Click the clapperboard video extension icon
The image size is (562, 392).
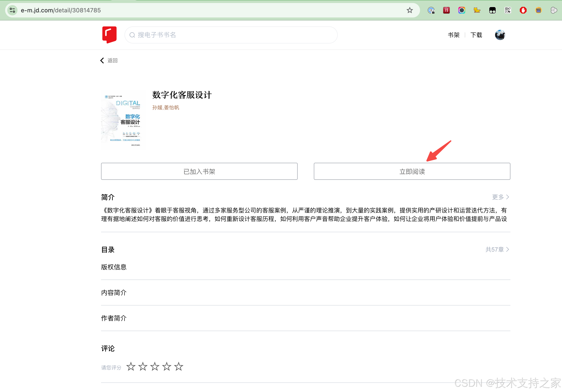point(538,10)
